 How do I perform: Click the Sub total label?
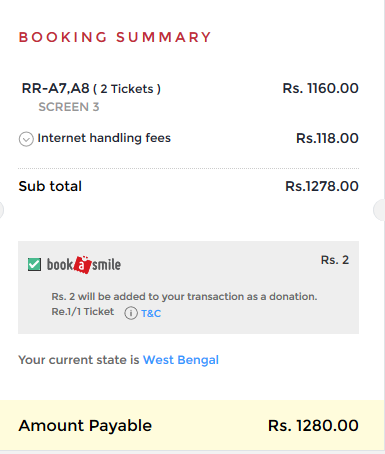click(50, 186)
